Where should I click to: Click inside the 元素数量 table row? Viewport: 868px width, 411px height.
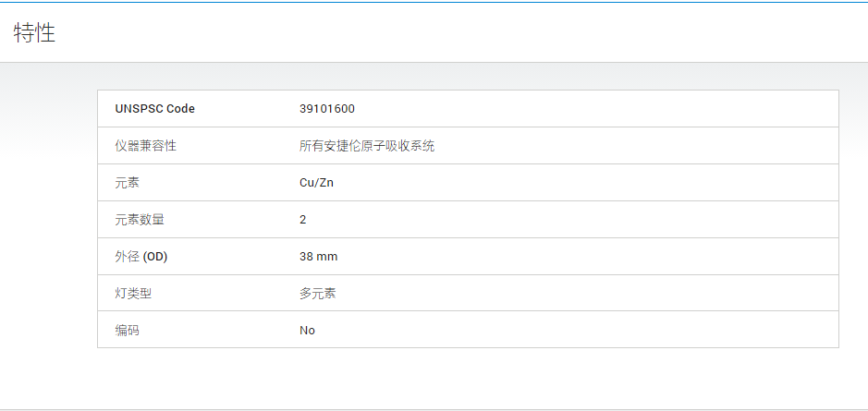point(469,220)
